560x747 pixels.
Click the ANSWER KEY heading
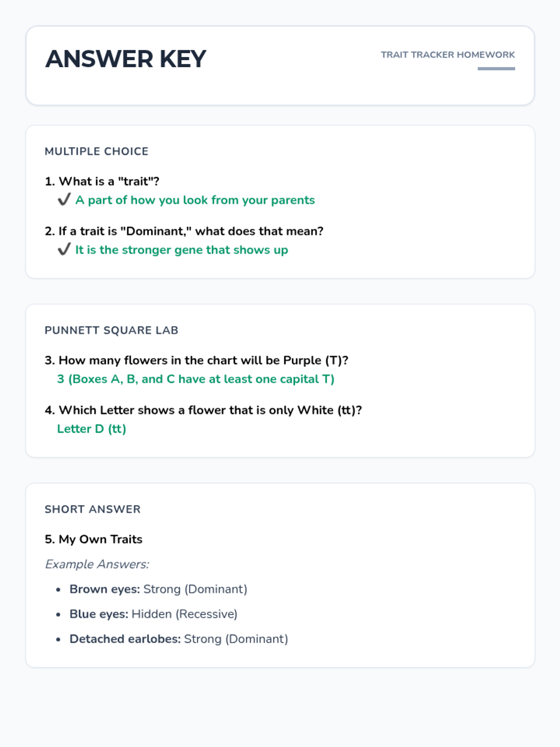126,59
